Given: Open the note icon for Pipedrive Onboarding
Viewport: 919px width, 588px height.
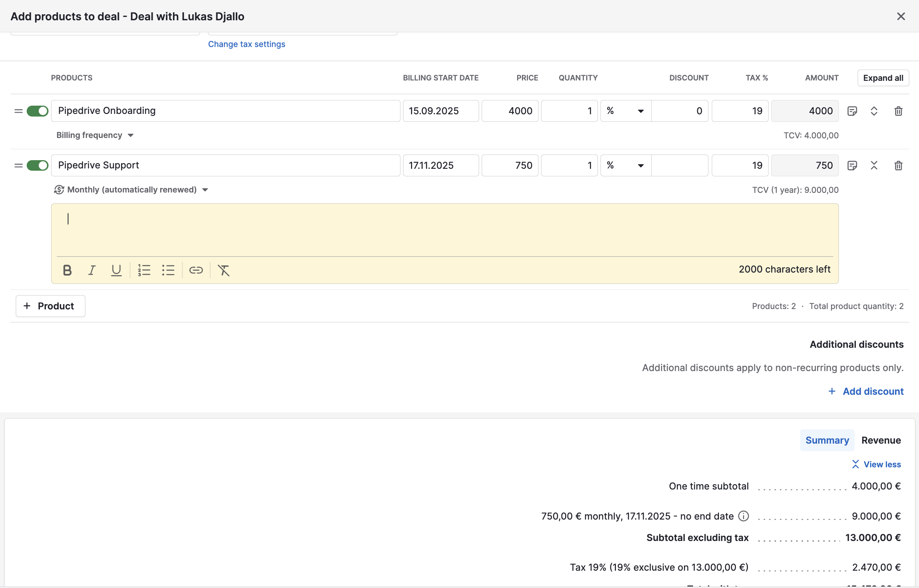Looking at the screenshot, I should click(x=852, y=111).
